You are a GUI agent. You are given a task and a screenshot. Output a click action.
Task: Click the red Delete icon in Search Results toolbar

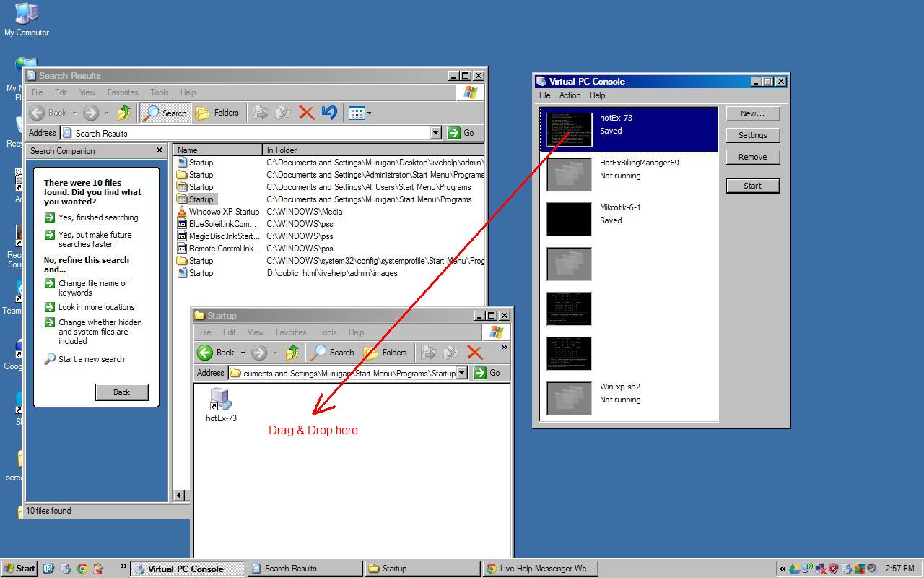[306, 113]
